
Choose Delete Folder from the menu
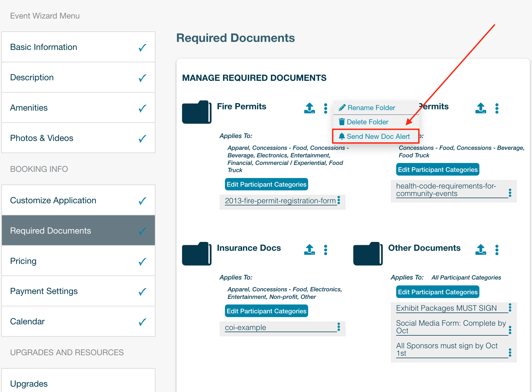376,122
